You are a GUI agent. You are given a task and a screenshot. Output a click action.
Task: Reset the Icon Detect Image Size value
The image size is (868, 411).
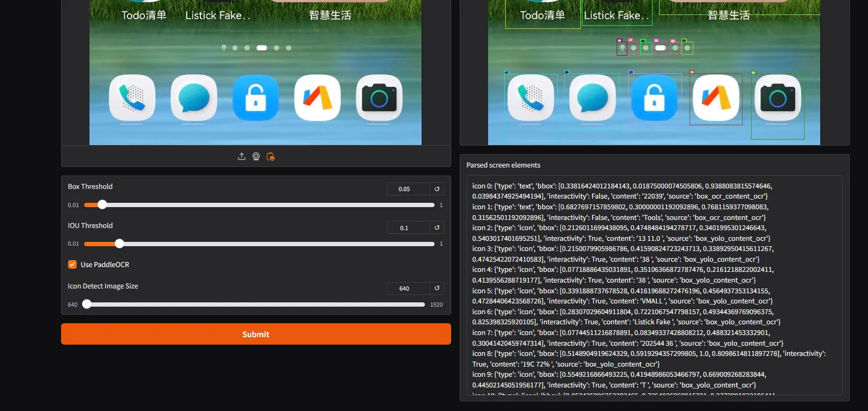(x=437, y=288)
